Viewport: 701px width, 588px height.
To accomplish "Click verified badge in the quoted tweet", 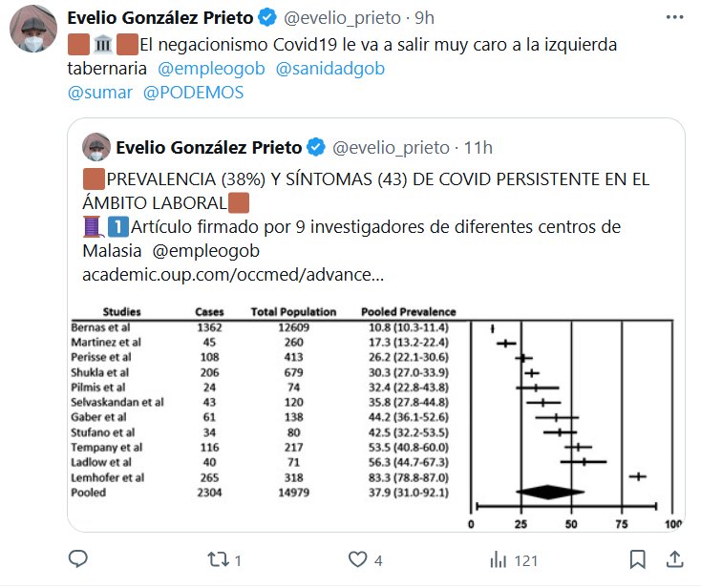I will pyautogui.click(x=317, y=147).
